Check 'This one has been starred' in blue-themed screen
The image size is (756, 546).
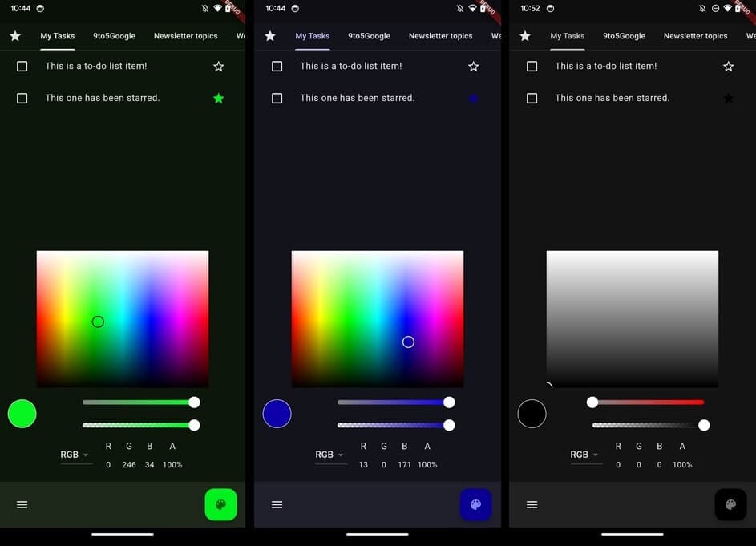(277, 98)
